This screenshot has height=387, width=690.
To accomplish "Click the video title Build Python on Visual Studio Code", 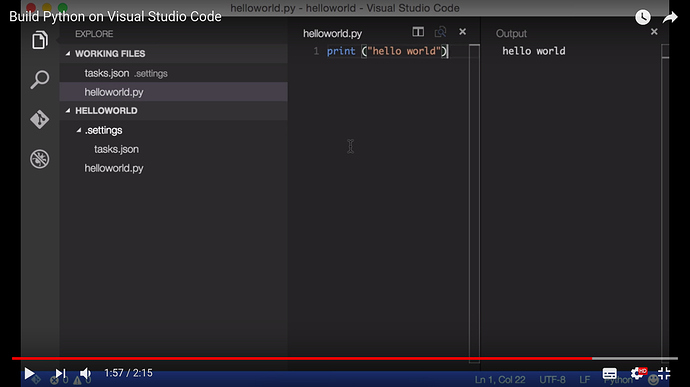I will tap(115, 17).
